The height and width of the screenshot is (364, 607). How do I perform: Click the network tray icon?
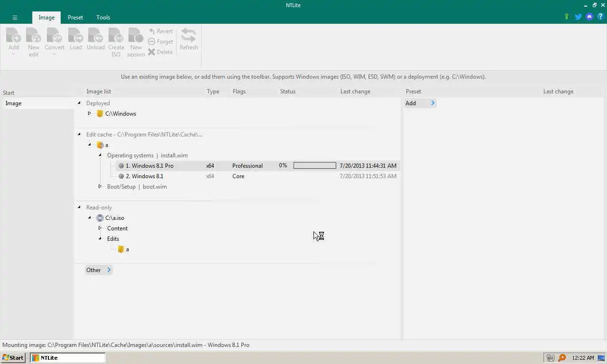550,358
